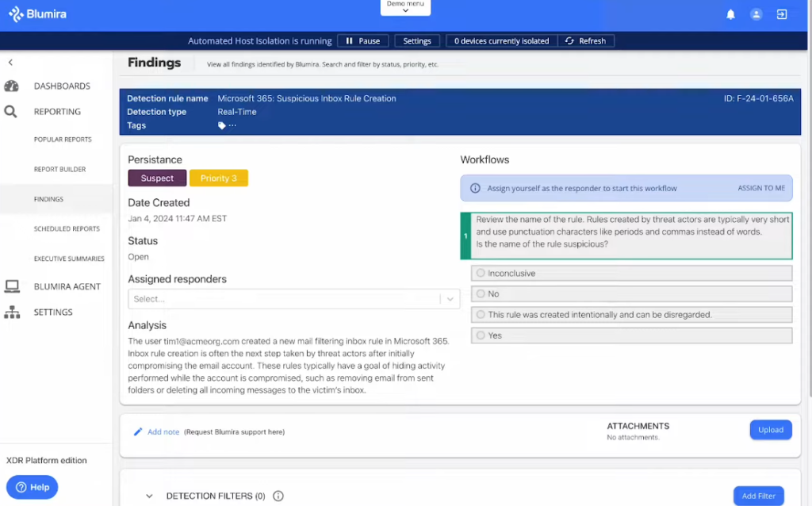Click the Suspect badge
This screenshot has height=506, width=812.
pyautogui.click(x=158, y=178)
